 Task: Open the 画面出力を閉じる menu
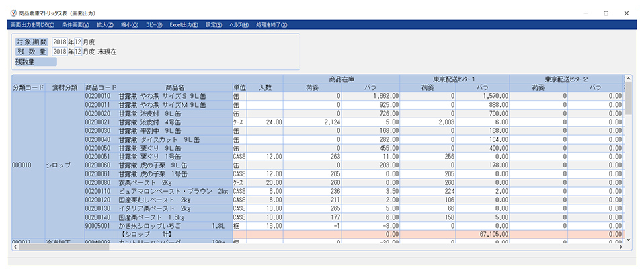33,25
